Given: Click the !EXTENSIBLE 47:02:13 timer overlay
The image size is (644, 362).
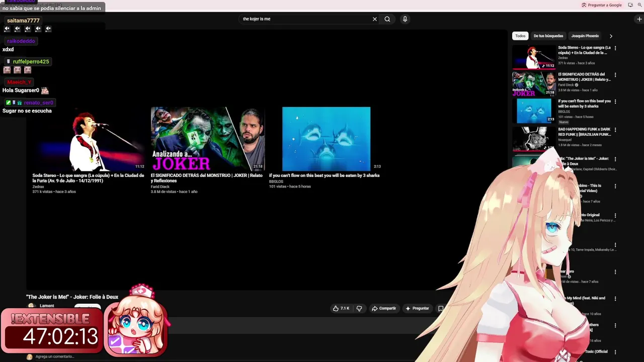Looking at the screenshot, I should (52, 330).
